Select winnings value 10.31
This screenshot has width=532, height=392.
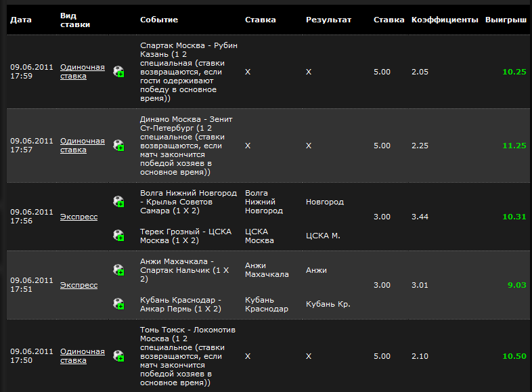point(514,217)
